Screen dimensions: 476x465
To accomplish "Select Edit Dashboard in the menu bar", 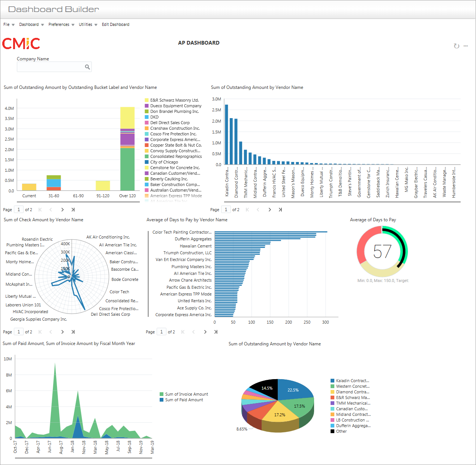I will pyautogui.click(x=116, y=24).
